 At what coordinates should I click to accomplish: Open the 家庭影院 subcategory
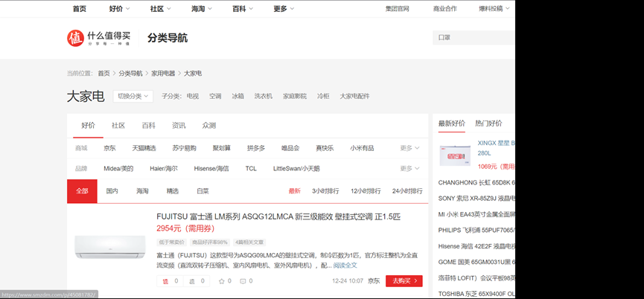coord(295,97)
